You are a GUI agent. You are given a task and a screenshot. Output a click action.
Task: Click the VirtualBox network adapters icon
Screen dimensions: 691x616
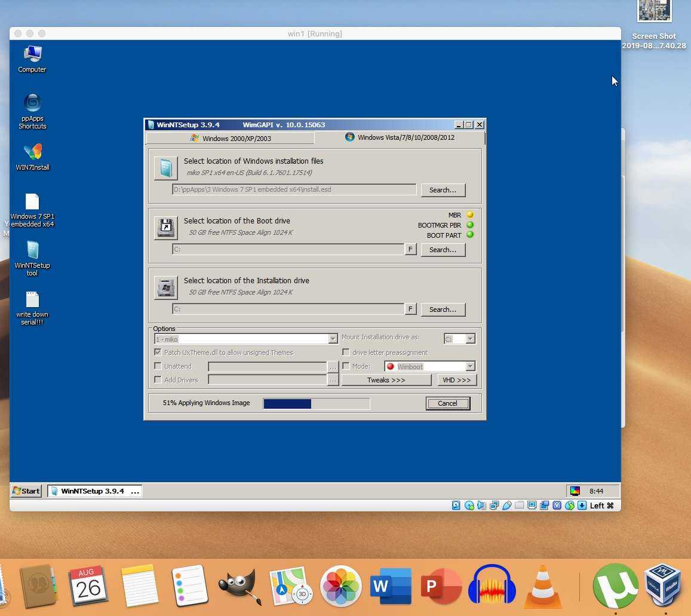tap(494, 505)
